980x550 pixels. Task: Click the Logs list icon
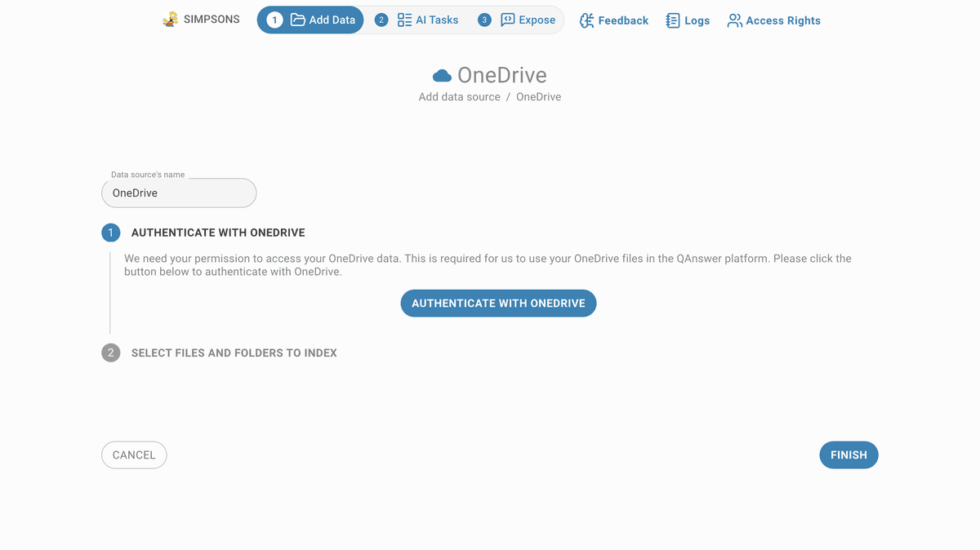(x=673, y=20)
